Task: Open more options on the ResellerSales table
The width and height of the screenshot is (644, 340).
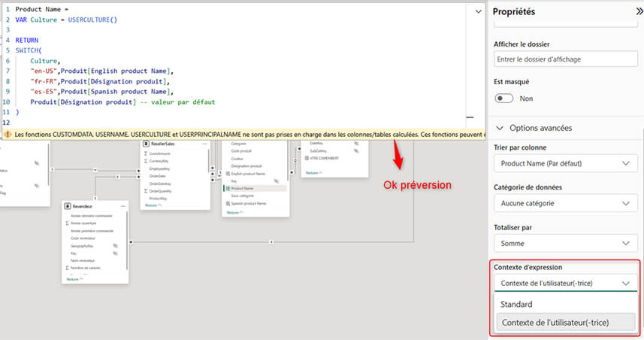Action: point(204,144)
